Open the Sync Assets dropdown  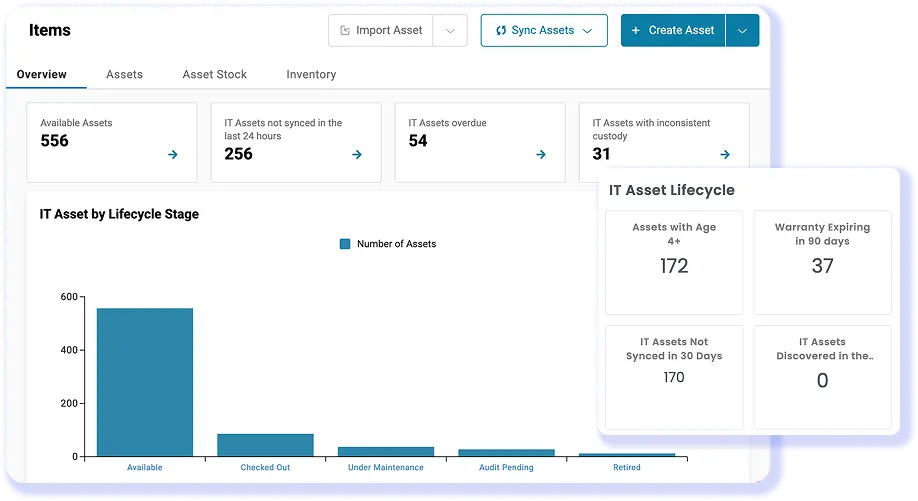point(543,31)
